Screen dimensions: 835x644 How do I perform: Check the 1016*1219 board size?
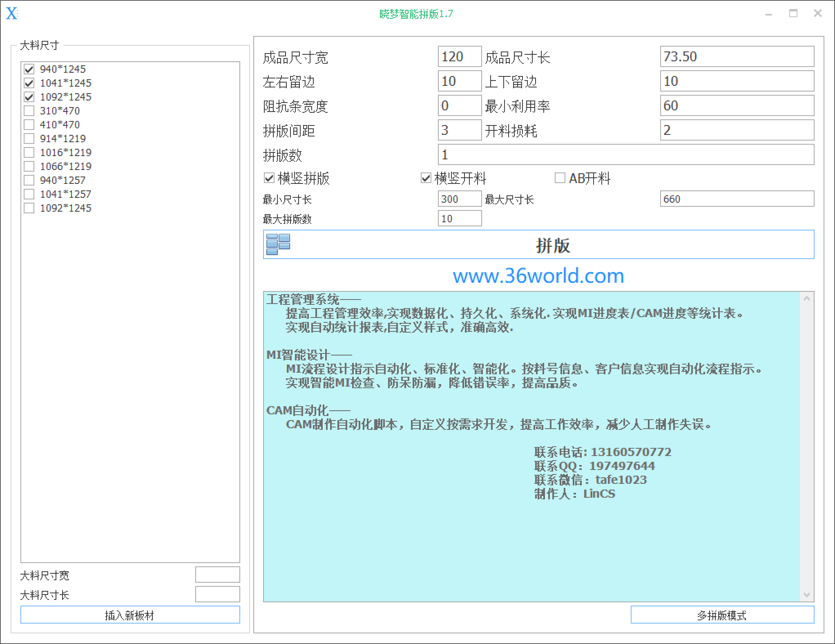coord(29,152)
